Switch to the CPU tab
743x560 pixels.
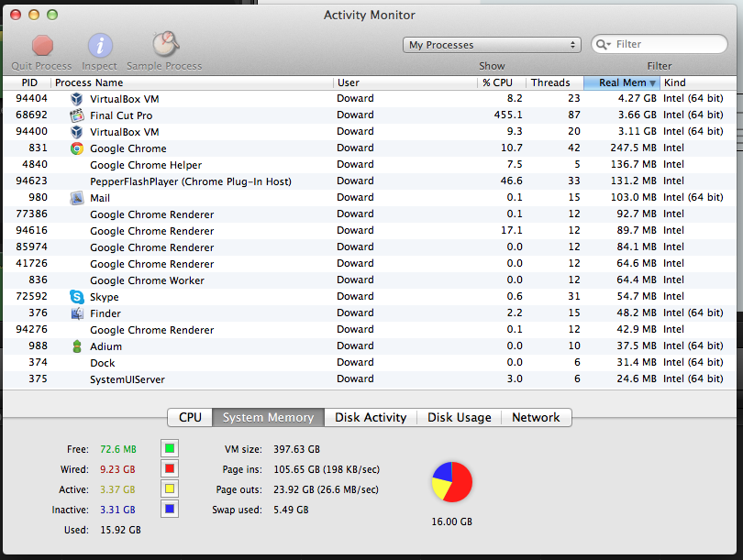point(190,418)
